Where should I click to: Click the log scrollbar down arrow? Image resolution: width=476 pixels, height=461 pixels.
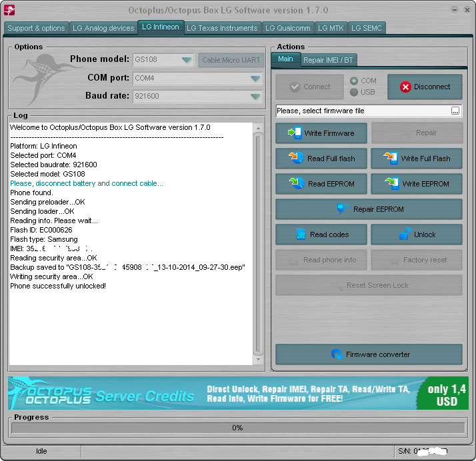(258, 360)
